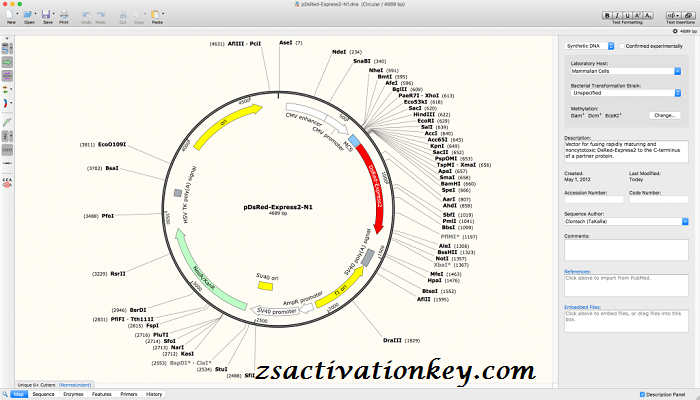Click the Code Number input field

(659, 200)
